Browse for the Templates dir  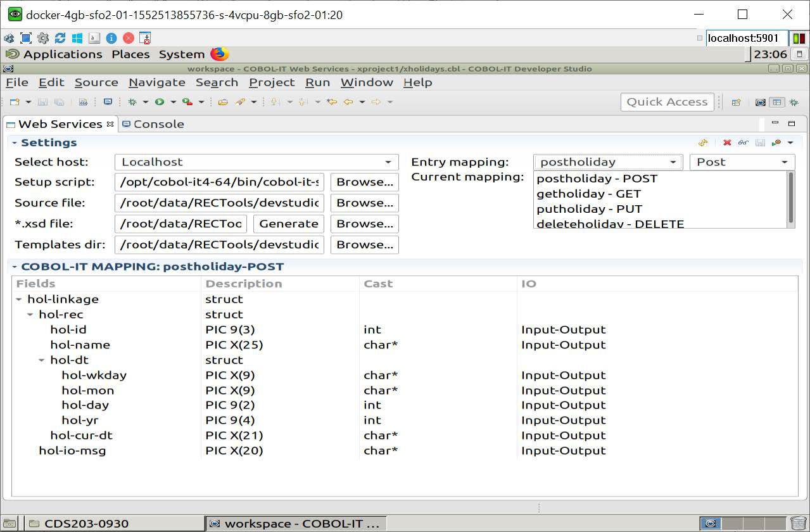pos(364,244)
